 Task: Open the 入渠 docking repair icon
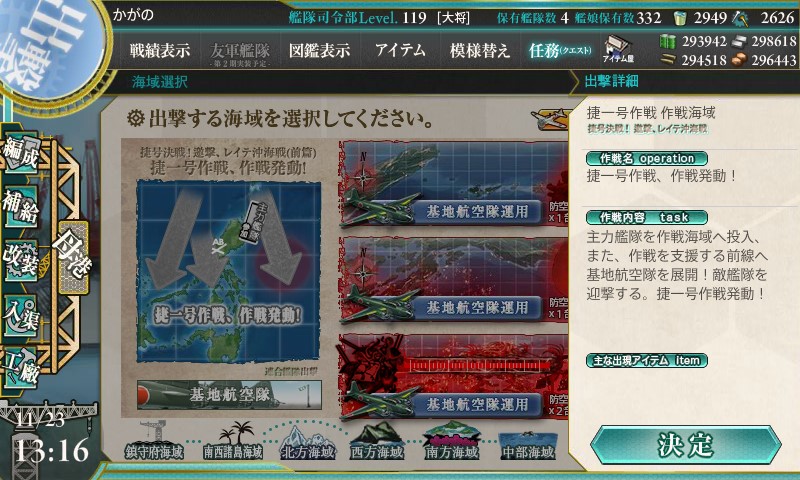click(x=21, y=315)
